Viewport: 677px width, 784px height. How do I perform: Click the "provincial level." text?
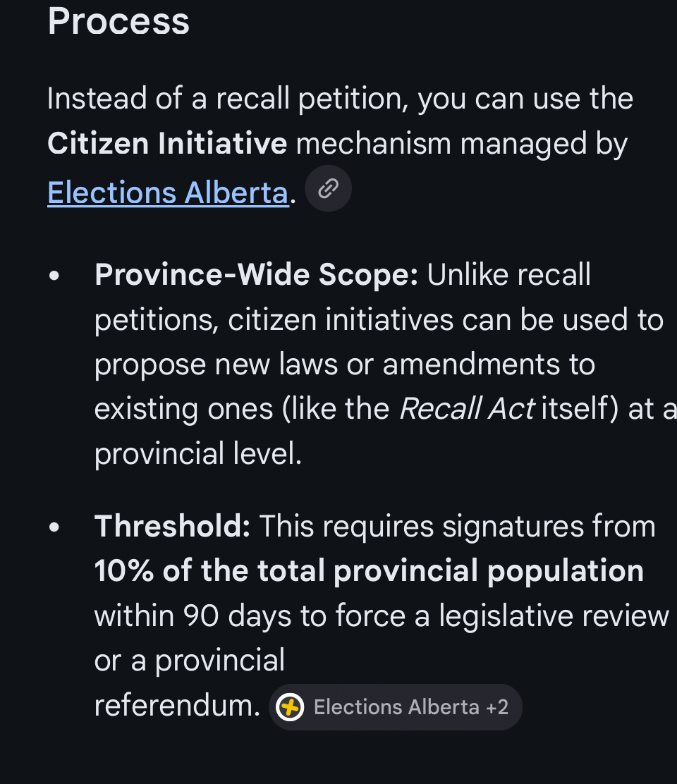[x=198, y=454]
